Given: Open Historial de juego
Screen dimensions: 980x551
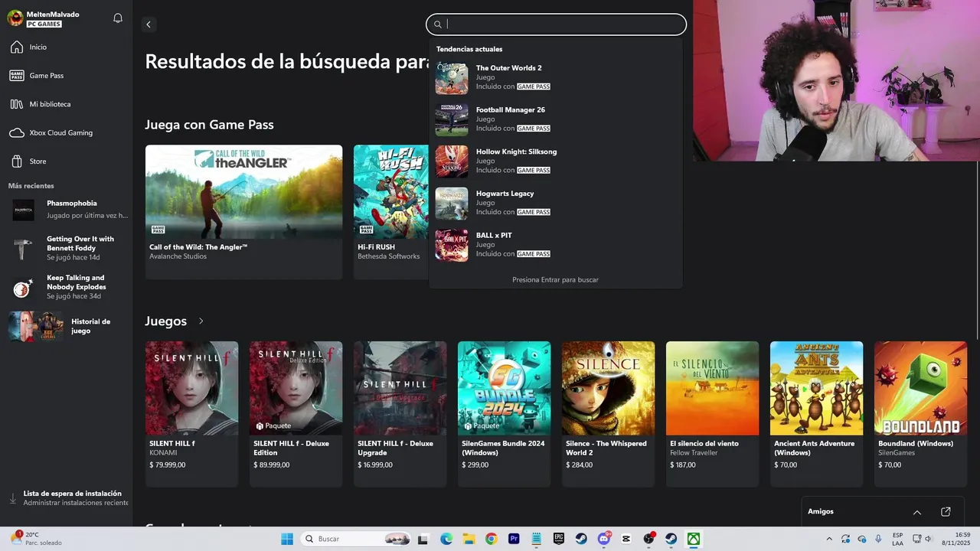Looking at the screenshot, I should pyautogui.click(x=67, y=326).
